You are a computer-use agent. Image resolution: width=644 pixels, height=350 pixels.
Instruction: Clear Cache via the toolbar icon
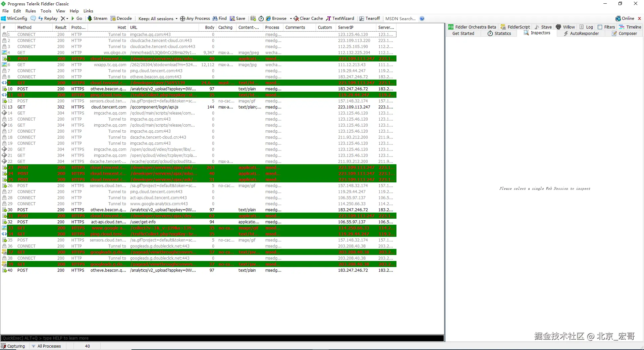click(309, 18)
